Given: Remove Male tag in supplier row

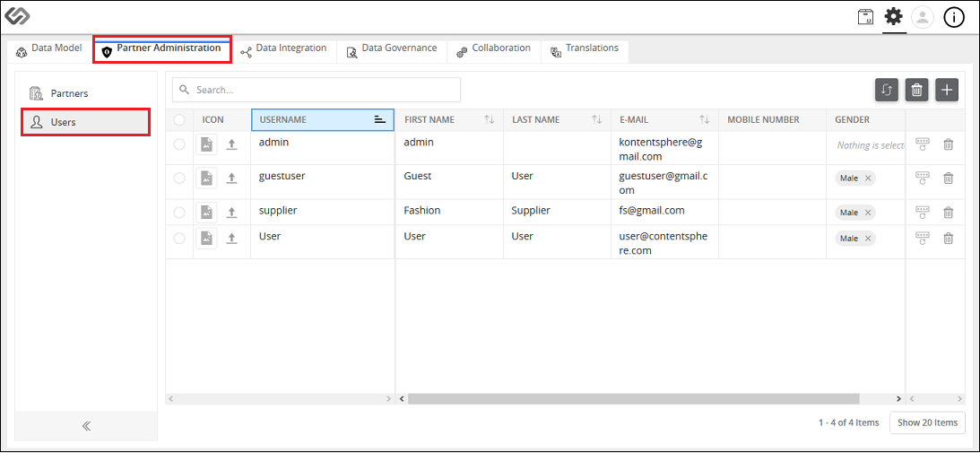Looking at the screenshot, I should (868, 213).
